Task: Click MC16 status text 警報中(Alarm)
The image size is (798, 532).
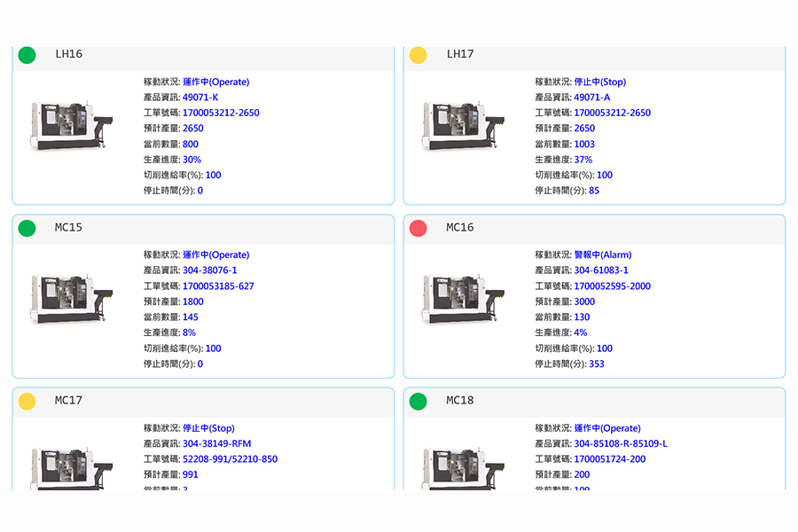Action: pyautogui.click(x=603, y=255)
